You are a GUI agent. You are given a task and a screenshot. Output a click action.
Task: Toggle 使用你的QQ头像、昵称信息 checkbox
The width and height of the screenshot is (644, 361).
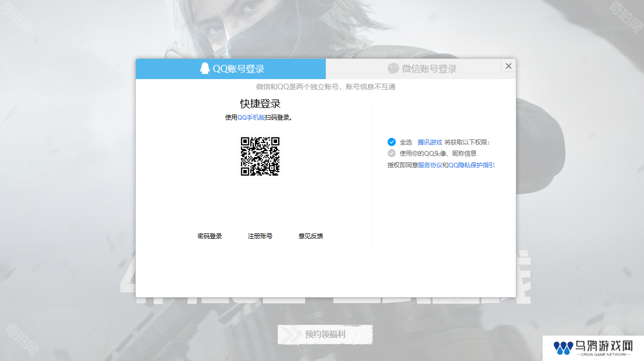(392, 153)
